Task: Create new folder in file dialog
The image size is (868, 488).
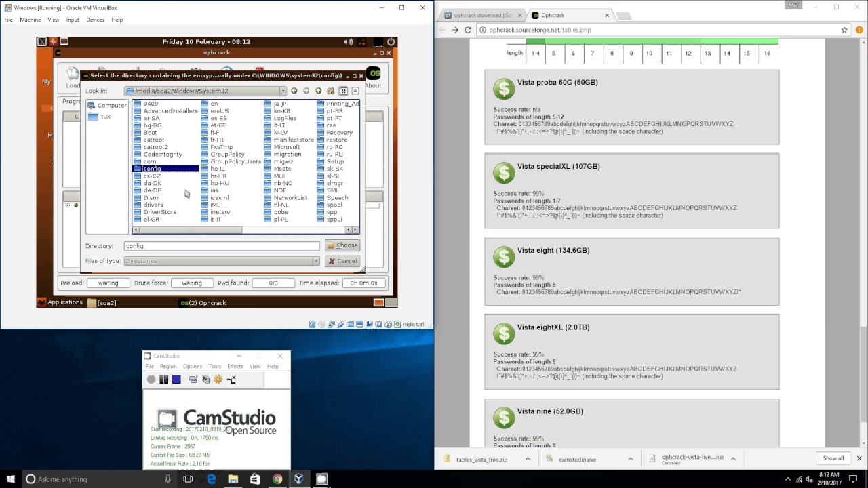Action: (x=330, y=91)
